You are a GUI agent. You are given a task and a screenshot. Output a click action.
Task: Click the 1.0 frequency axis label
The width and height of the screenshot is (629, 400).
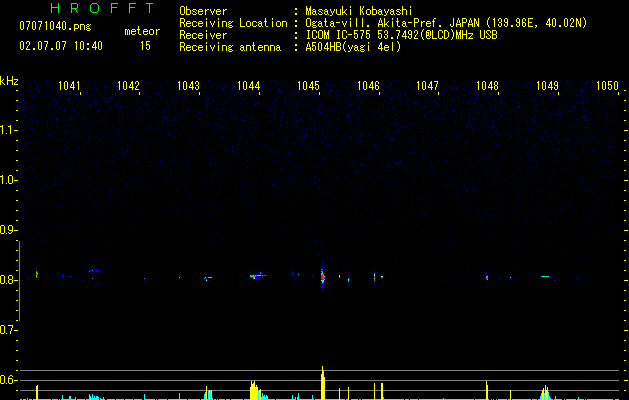point(7,180)
